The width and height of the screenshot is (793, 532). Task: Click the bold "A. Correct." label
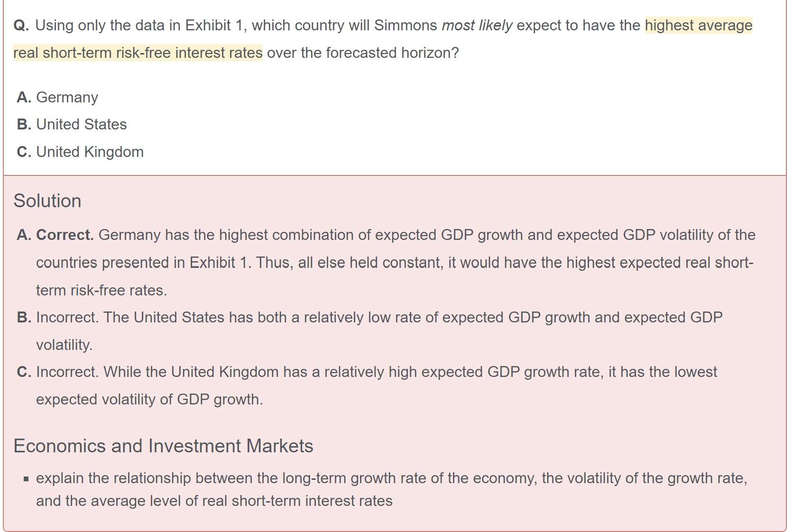(55, 235)
